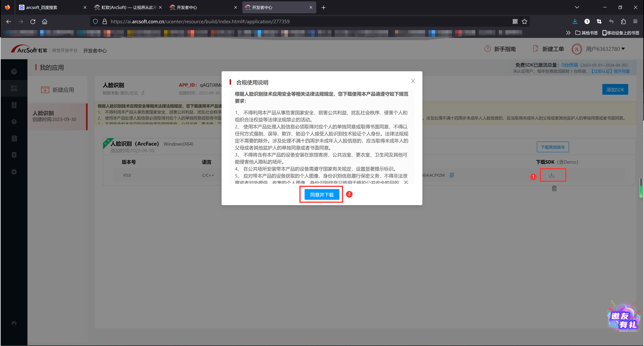Image resolution: width=644 pixels, height=346 pixels.
Task: Click the SDK download icon
Action: tap(551, 175)
